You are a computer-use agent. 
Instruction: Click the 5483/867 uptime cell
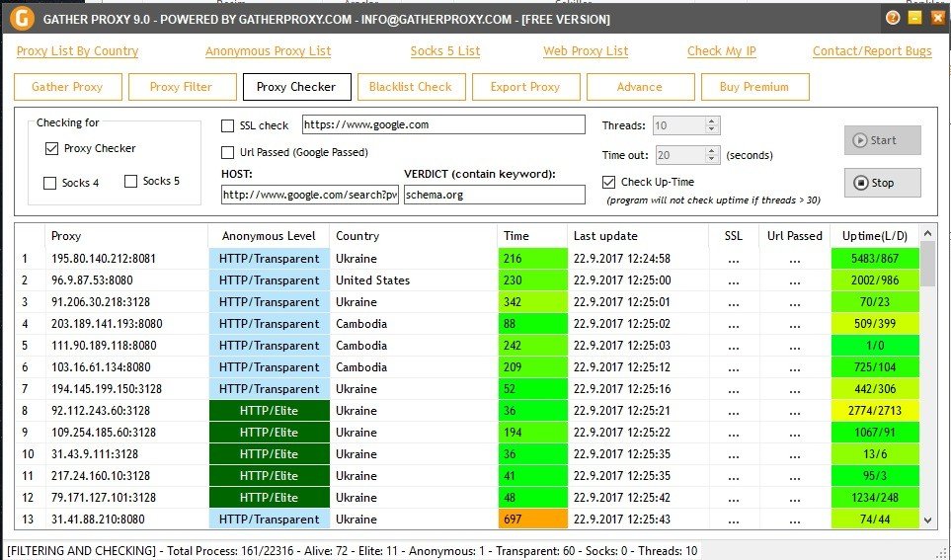pos(875,259)
